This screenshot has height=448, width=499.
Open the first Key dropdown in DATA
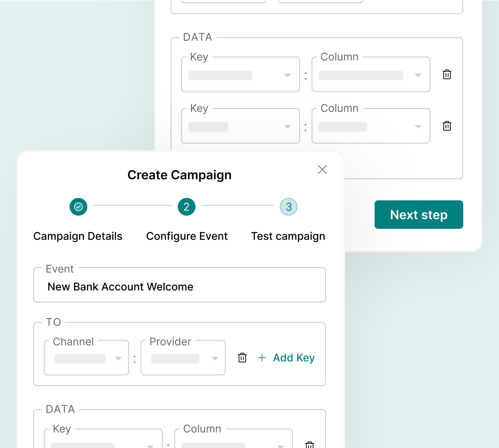[241, 74]
